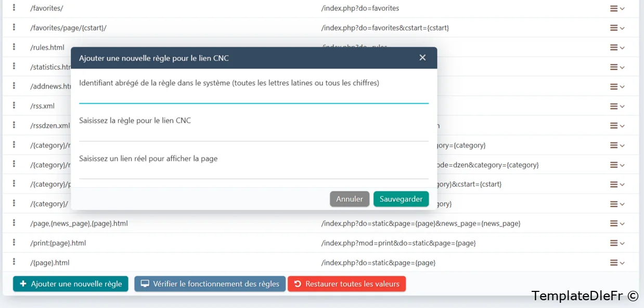Open actions menu for /print:{page}.html row

(x=617, y=243)
